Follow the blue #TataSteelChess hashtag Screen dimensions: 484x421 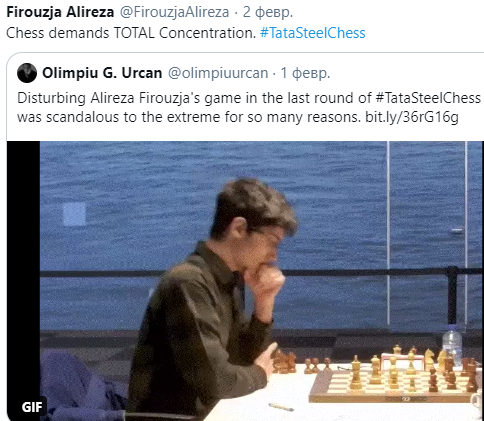tap(313, 33)
